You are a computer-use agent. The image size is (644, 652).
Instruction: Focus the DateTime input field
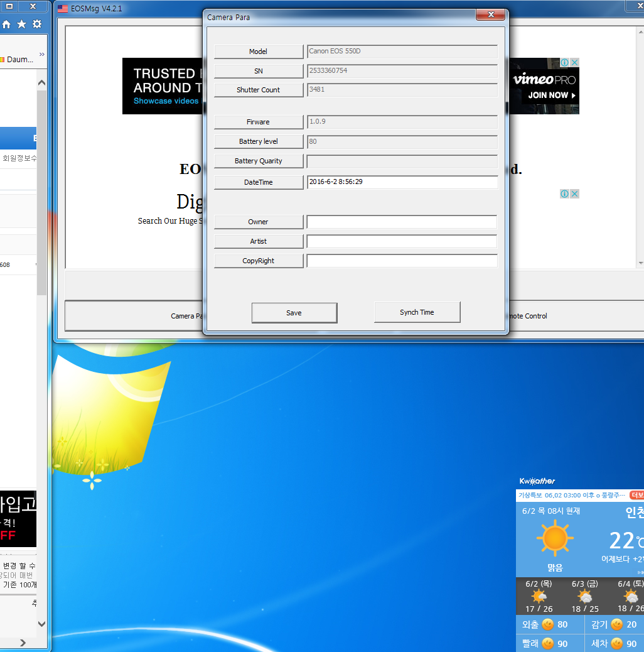tap(402, 182)
